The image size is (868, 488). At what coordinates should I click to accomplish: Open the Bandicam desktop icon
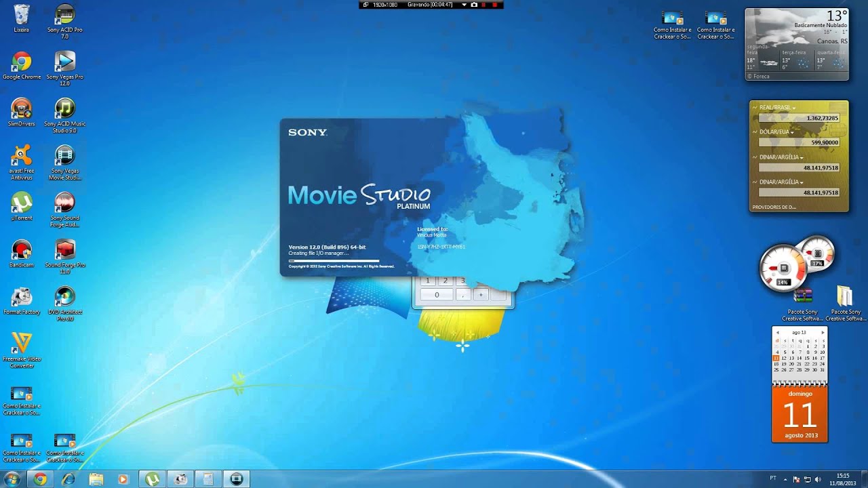click(21, 253)
